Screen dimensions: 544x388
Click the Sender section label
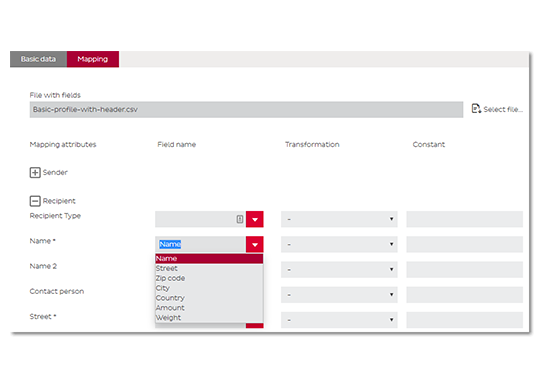(x=55, y=172)
